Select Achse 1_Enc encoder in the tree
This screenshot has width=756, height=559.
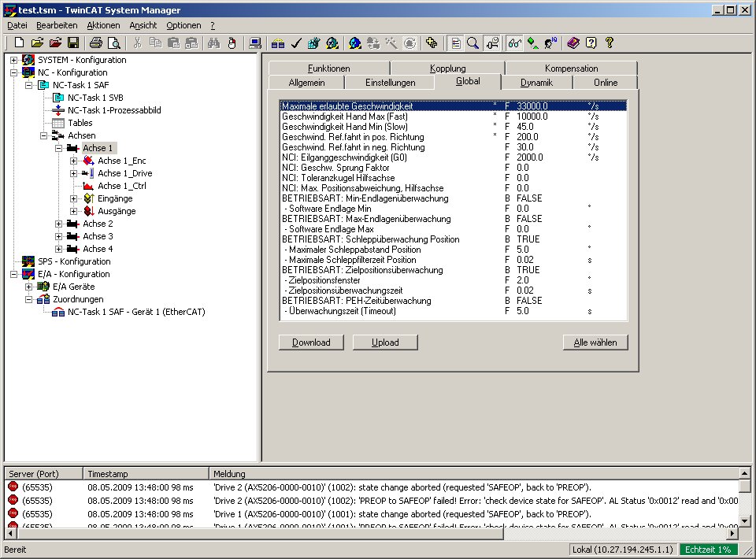[x=121, y=161]
